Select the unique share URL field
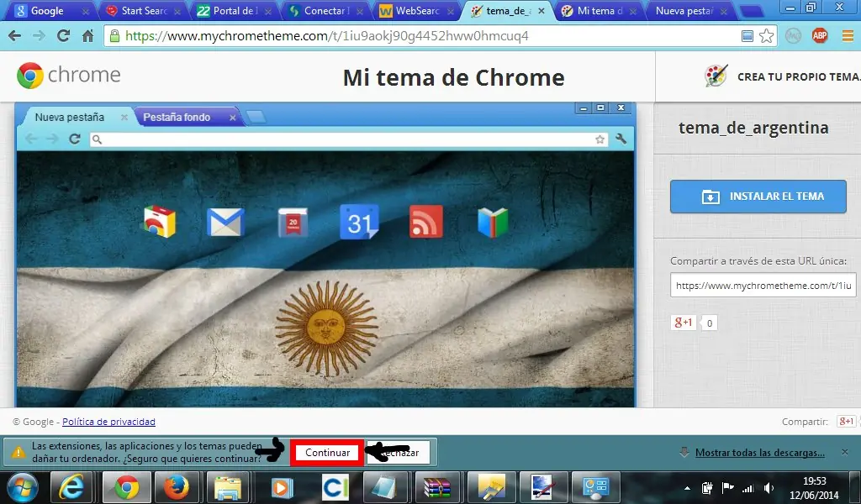 [x=763, y=285]
